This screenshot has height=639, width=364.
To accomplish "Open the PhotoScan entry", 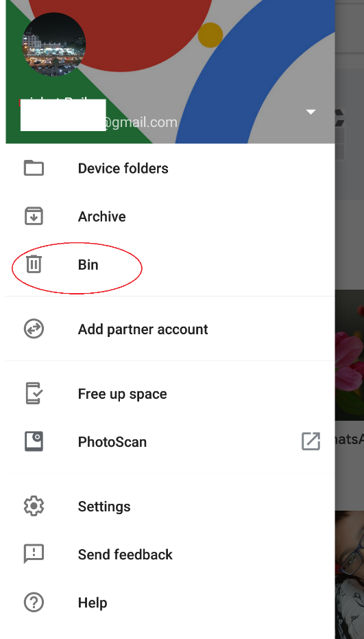I will (170, 441).
